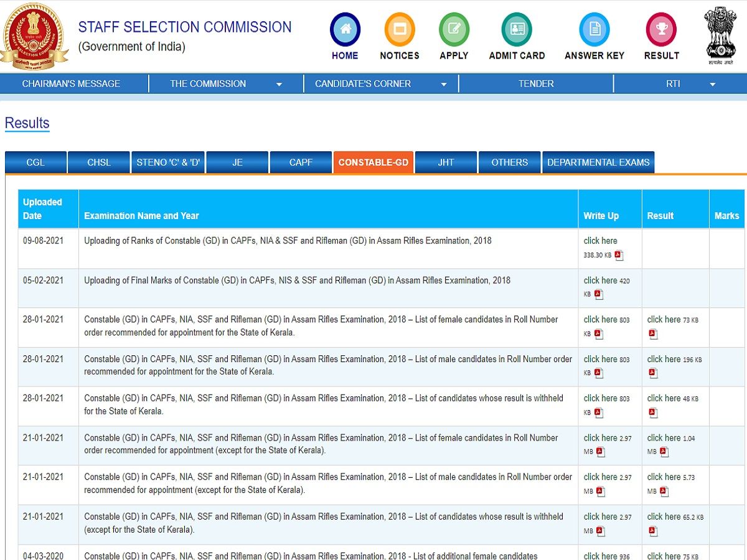747x560 pixels.
Task: Click Result PDF icon for Kerala female candidates
Action: pos(653,334)
